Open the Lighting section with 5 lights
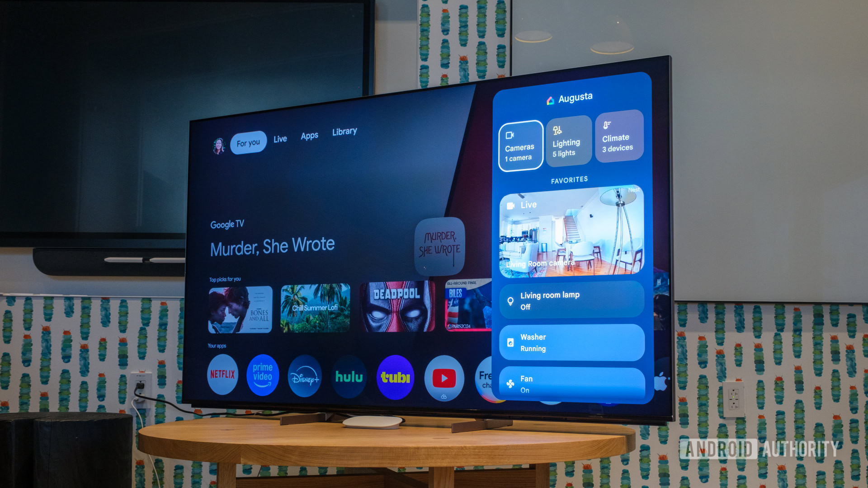This screenshot has height=488, width=868. (x=567, y=145)
